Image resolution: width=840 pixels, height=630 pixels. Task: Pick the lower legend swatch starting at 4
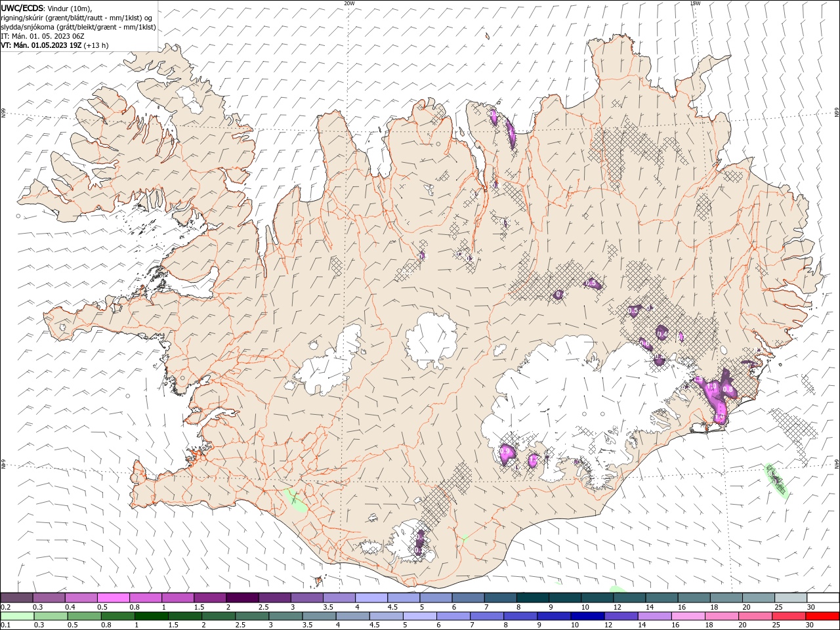tap(352, 616)
